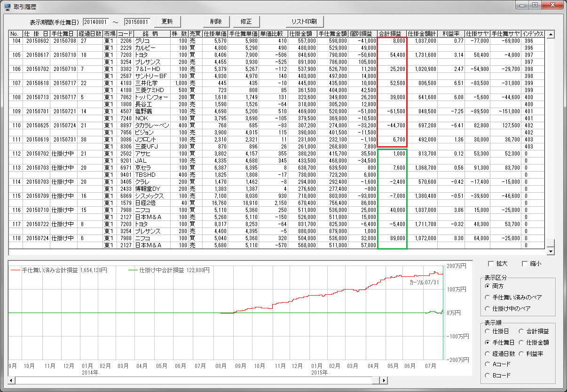Click trade number 104 cell
This screenshot has width=567, height=392.
tap(15, 41)
